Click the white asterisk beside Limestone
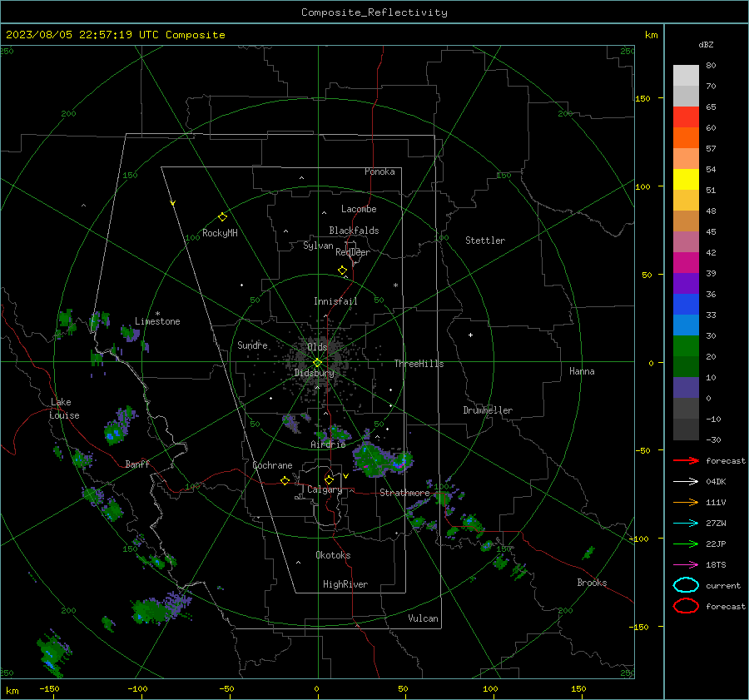The width and height of the screenshot is (749, 700). [x=157, y=314]
